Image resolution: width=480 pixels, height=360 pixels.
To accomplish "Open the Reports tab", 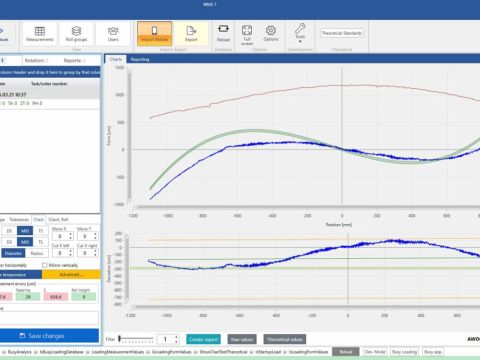I will (x=75, y=60).
